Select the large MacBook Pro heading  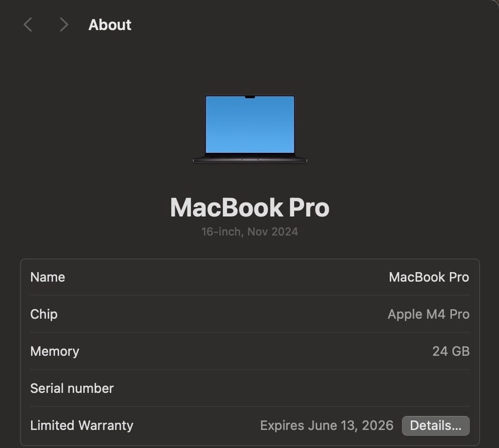[x=249, y=207]
